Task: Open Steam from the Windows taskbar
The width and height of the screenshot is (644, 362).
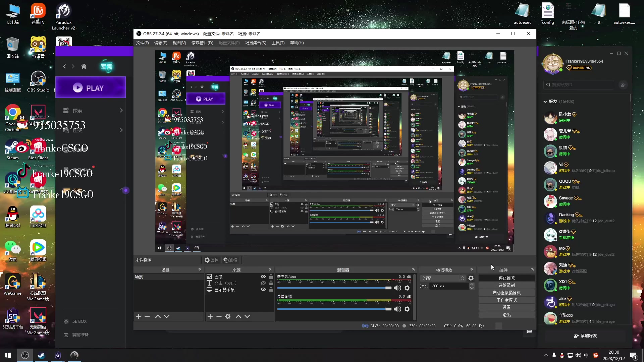Action: (41, 355)
